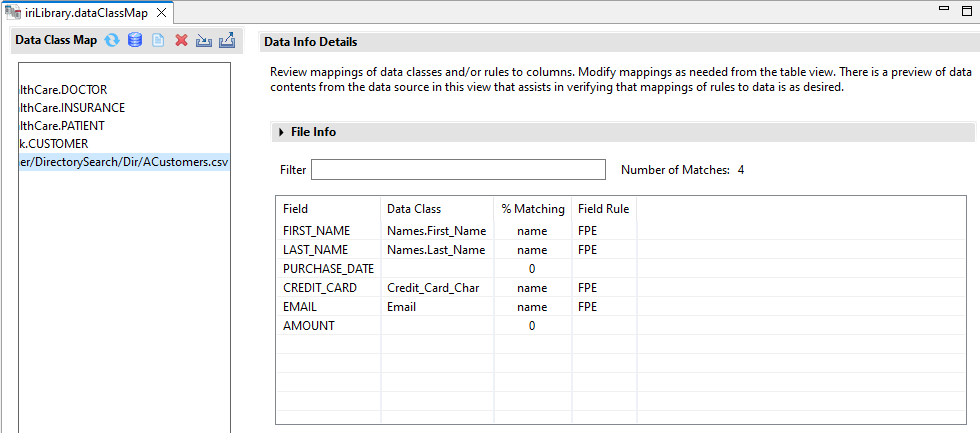Click in the Filter text field
980x433 pixels.
[458, 170]
